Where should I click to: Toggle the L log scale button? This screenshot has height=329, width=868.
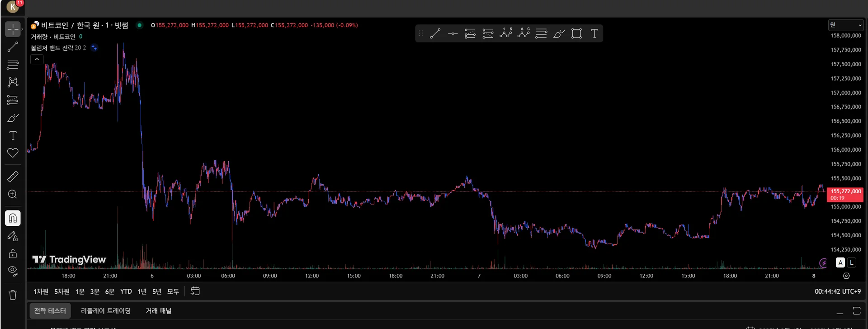click(x=852, y=262)
